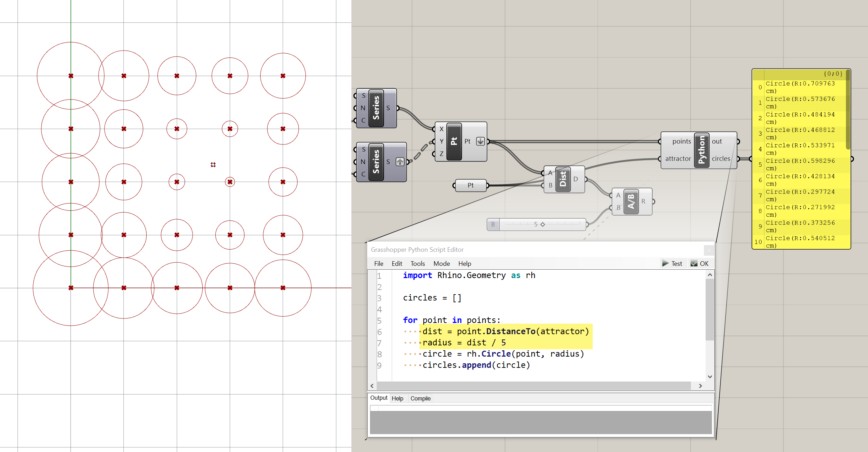This screenshot has width=868, height=452.
Task: Click the panel's vertical scrollbar thumb
Action: click(848, 110)
